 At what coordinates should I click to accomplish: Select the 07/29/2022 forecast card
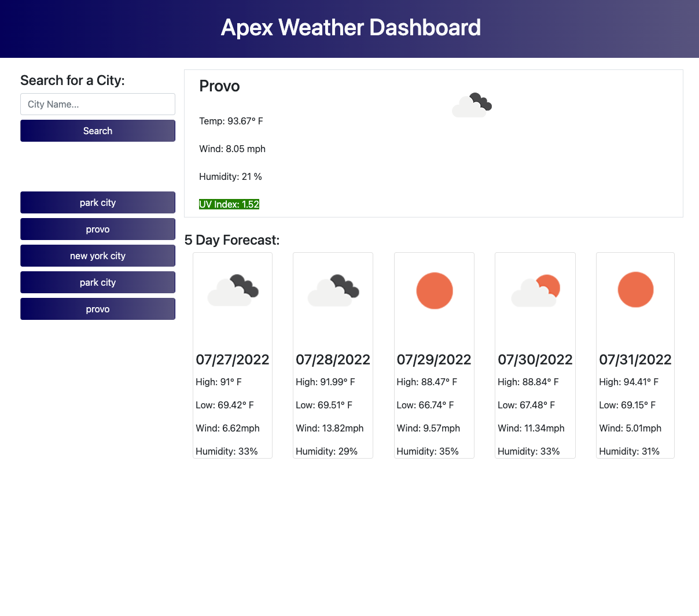(434, 355)
